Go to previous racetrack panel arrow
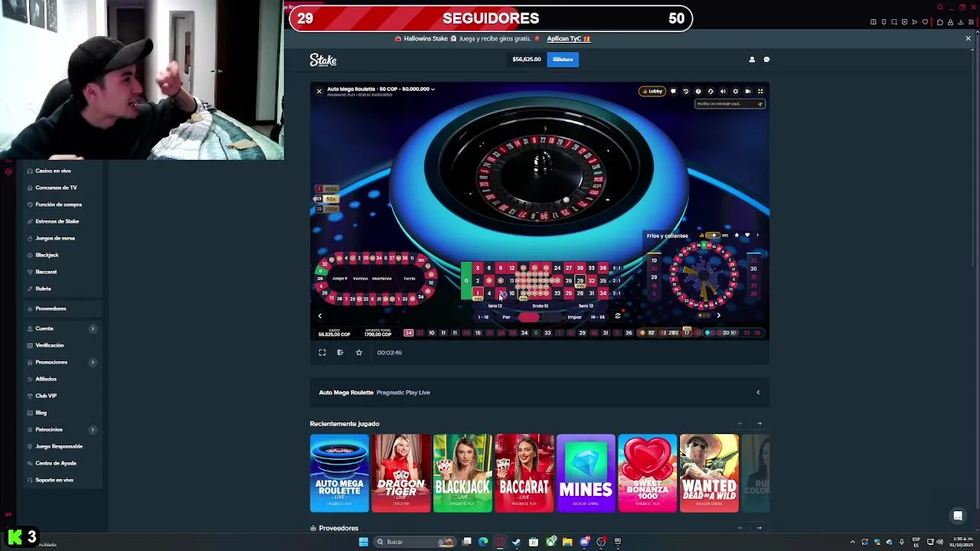The width and height of the screenshot is (980, 551). 320,315
